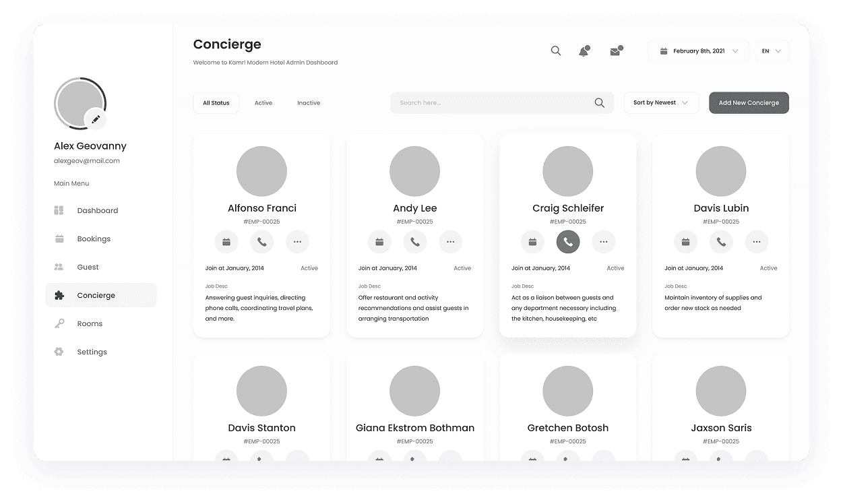Open more options on Craig Schleifer's card
Viewport: 843px width, 504px height.
pyautogui.click(x=603, y=241)
